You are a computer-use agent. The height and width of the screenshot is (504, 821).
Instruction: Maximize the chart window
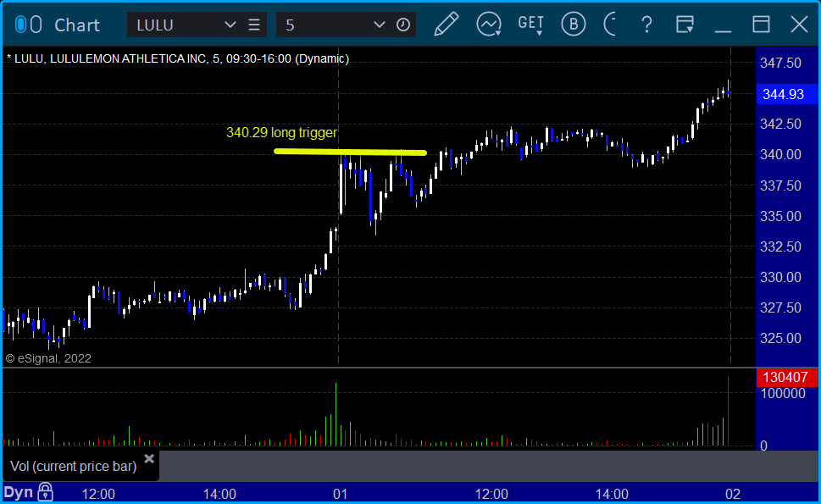pos(762,25)
